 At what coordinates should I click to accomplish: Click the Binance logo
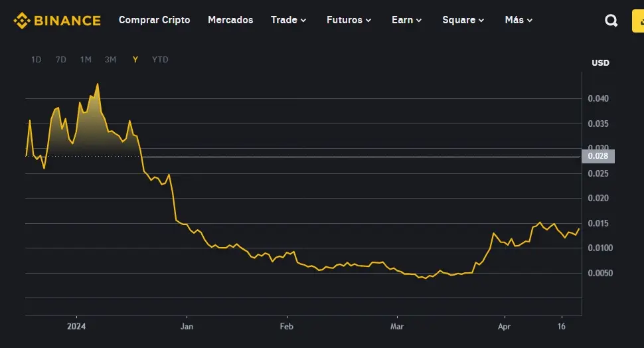point(57,20)
